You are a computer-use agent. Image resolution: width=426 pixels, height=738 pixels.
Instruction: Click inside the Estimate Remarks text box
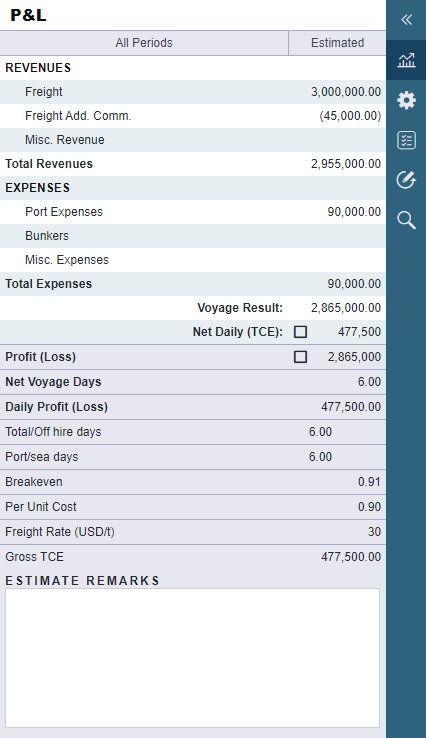[193, 658]
